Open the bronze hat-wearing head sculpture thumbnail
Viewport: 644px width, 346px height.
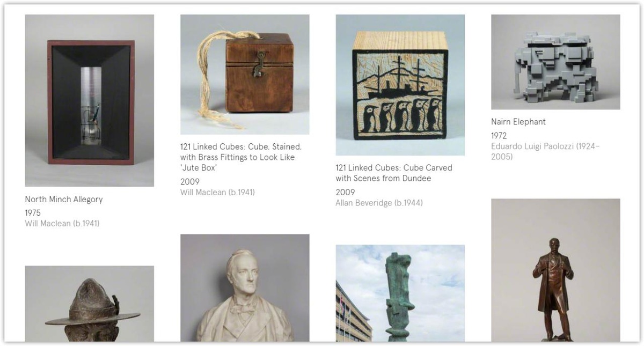(90, 304)
